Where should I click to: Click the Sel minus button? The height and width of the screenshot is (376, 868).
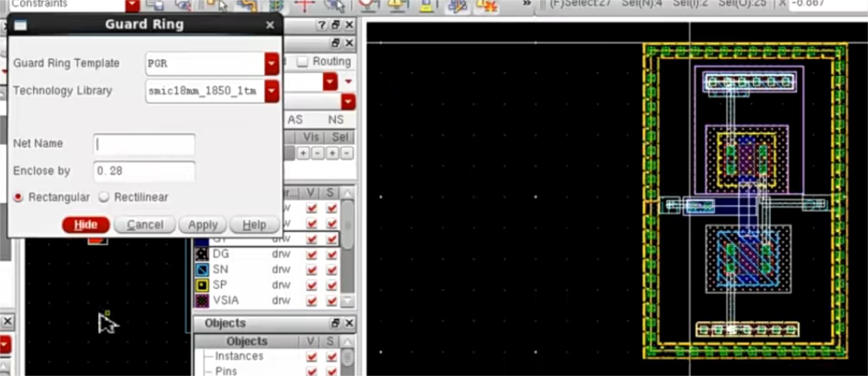[x=347, y=153]
